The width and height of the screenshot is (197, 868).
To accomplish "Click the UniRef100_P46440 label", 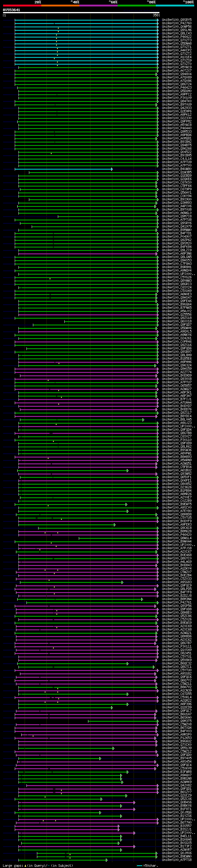I will [x=177, y=128].
